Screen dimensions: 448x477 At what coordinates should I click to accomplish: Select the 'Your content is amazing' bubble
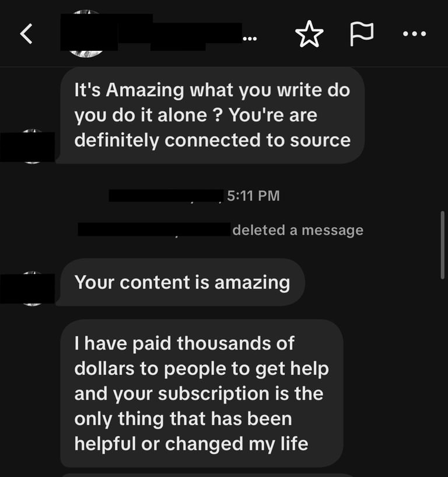(x=183, y=283)
